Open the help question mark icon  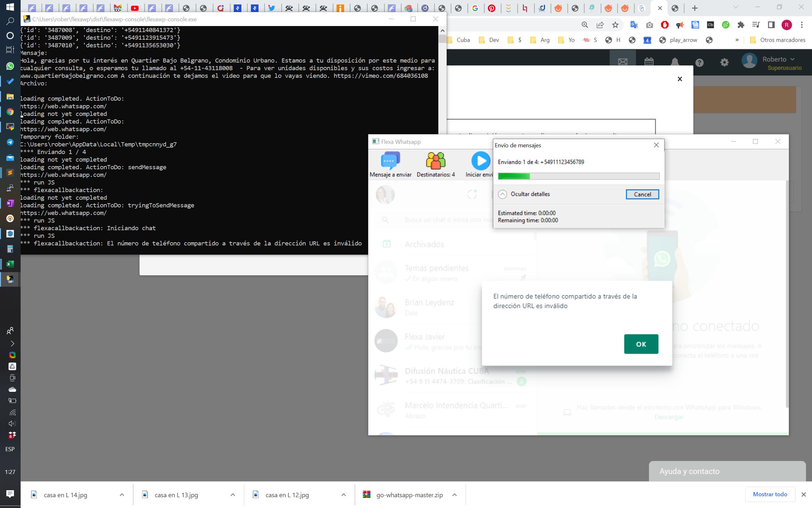click(x=699, y=63)
